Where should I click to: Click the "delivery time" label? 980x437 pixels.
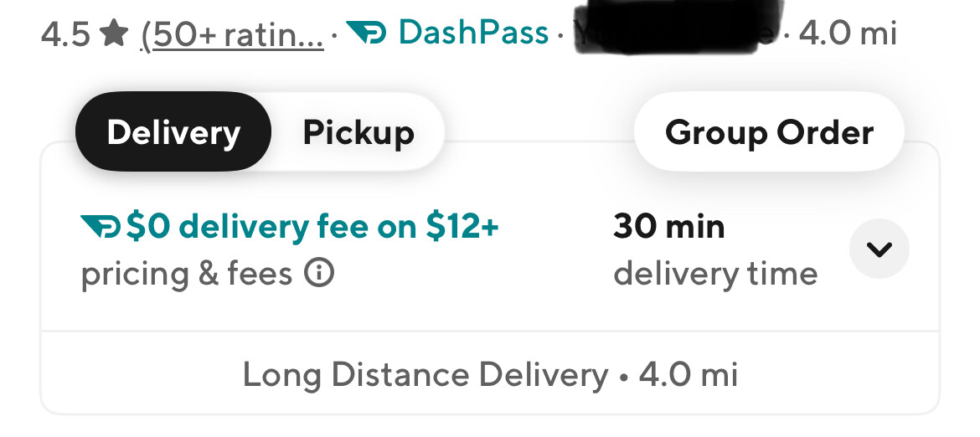[x=715, y=274]
